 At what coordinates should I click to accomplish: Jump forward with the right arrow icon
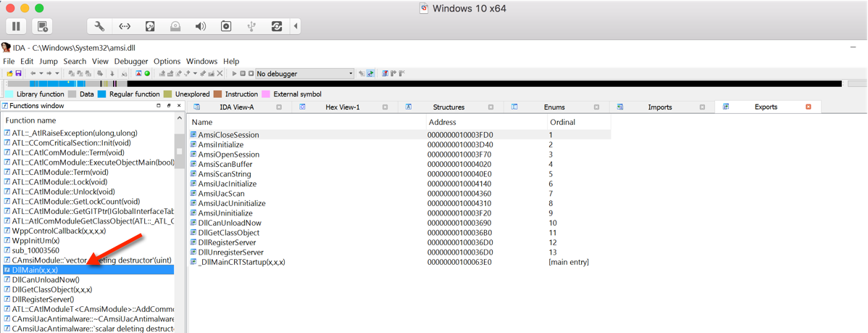(x=49, y=73)
